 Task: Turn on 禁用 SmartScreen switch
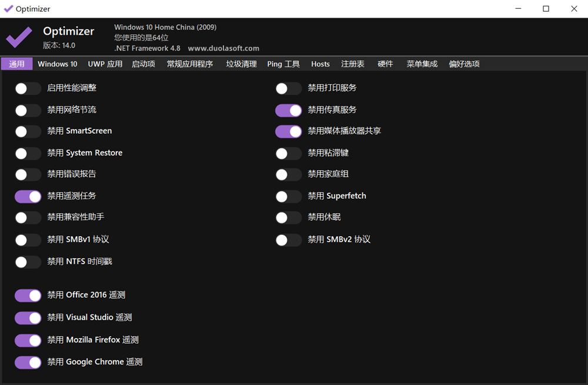pos(28,131)
